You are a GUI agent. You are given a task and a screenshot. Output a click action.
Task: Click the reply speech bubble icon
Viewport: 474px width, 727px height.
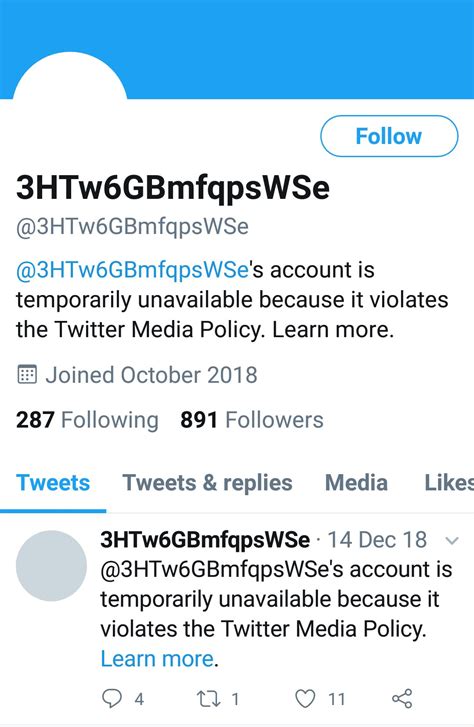(112, 698)
